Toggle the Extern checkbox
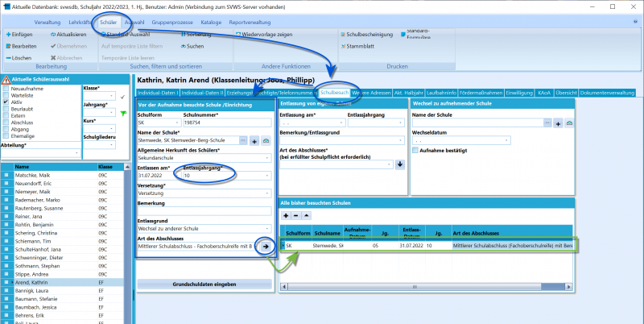Image resolution: width=644 pixels, height=324 pixels. click(6, 115)
